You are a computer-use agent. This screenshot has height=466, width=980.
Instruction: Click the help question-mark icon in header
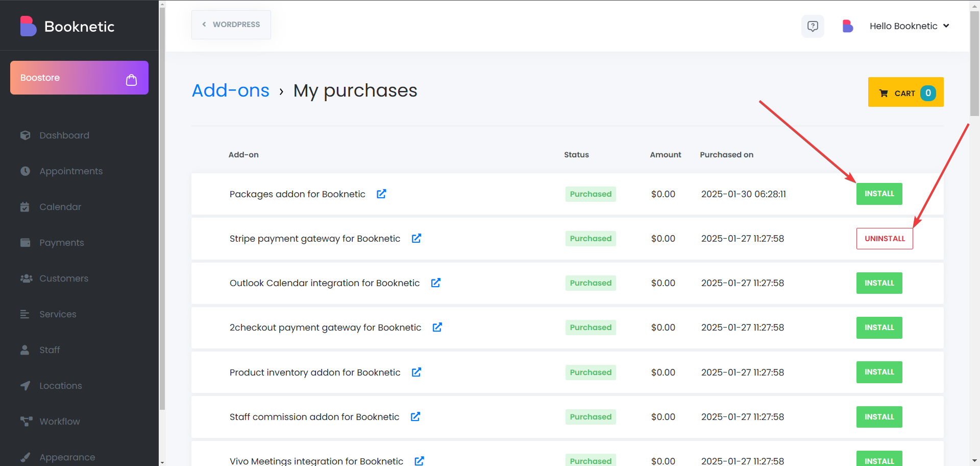coord(813,26)
